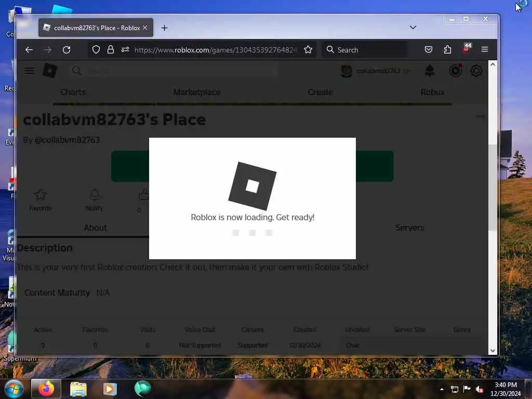Switch to the Servers tab

click(x=409, y=228)
